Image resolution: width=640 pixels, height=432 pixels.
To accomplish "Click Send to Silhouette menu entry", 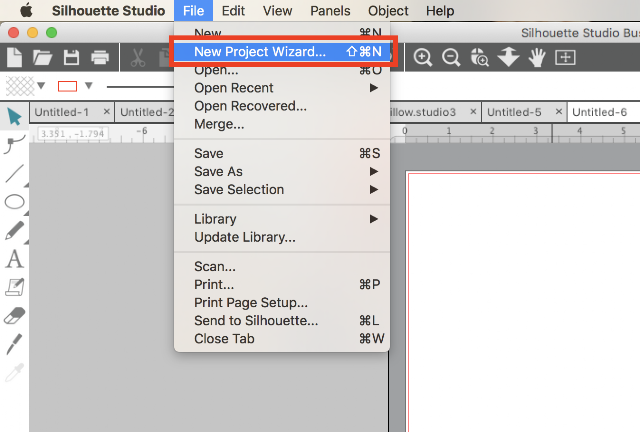I will pyautogui.click(x=256, y=321).
